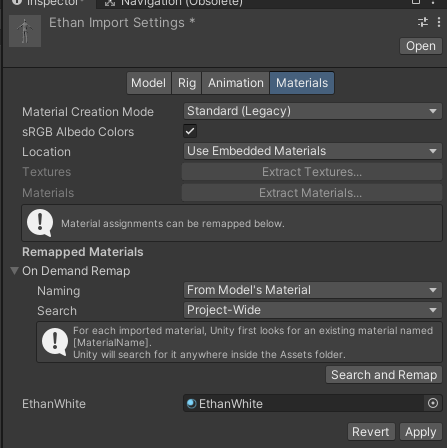
Task: Toggle the sRGB Albedo Colors checkbox
Action: (190, 131)
